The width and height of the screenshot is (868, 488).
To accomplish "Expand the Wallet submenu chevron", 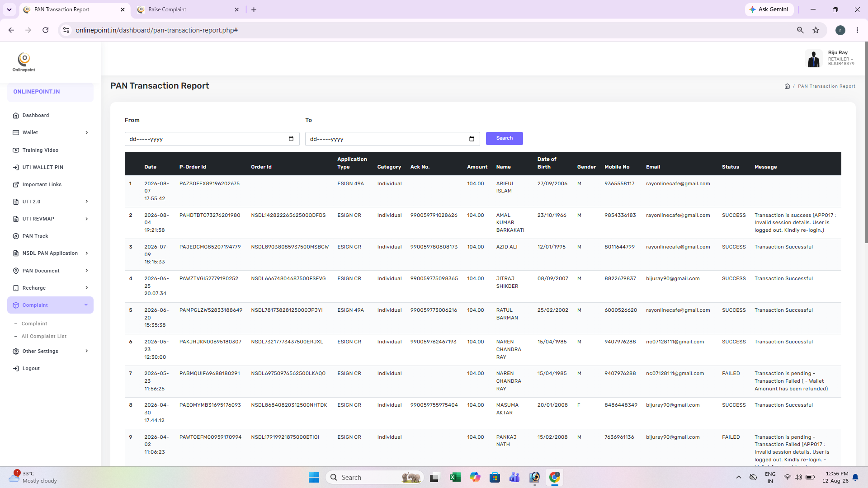I will tap(86, 133).
